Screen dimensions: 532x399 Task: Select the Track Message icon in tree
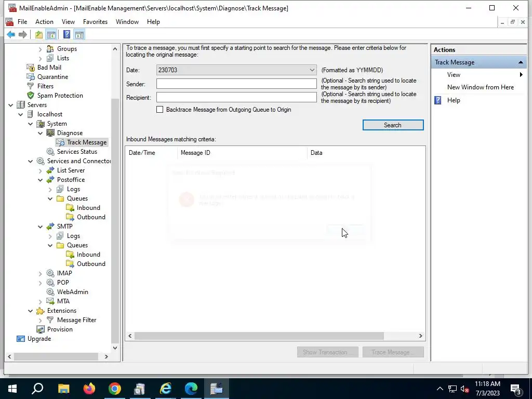pyautogui.click(x=60, y=142)
